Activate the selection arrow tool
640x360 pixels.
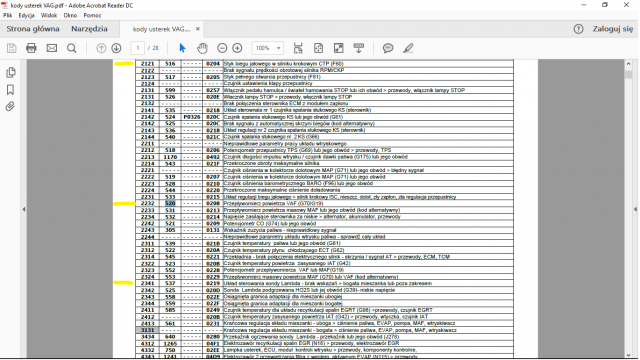click(x=182, y=48)
